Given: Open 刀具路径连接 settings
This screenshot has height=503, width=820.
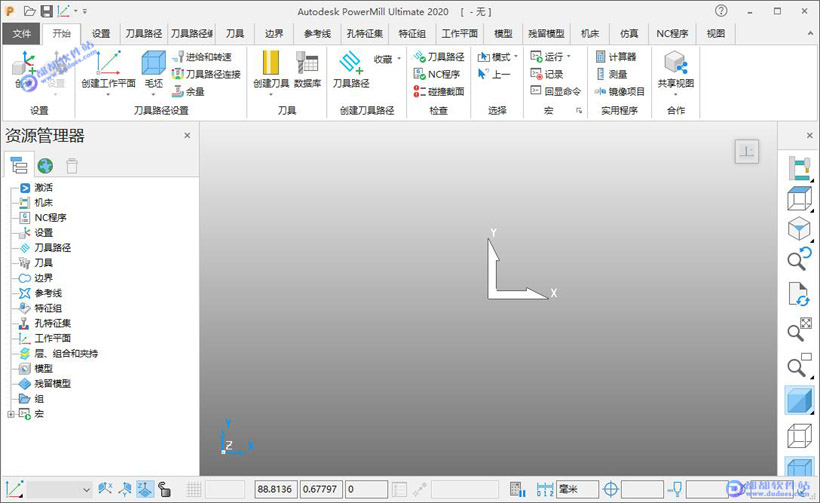Looking at the screenshot, I should tap(206, 74).
